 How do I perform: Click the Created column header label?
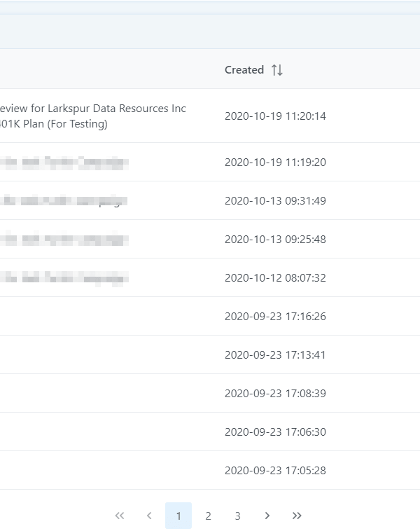(244, 70)
